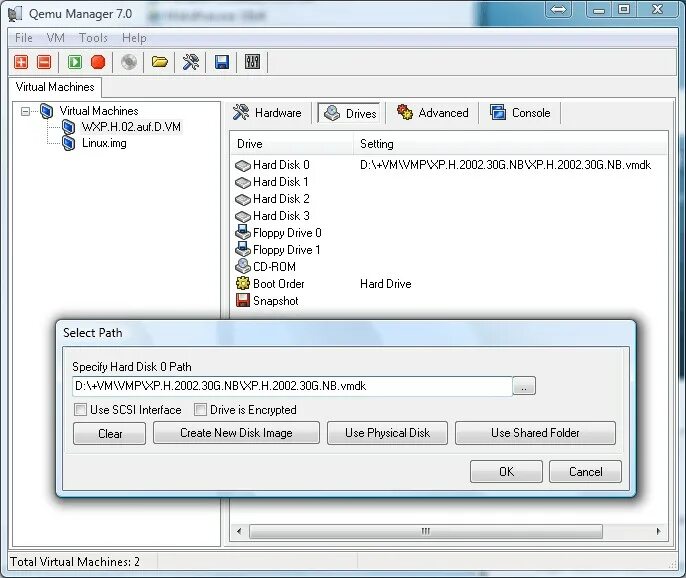Minimize the Qemu Manager window
The image size is (686, 578).
599,9
